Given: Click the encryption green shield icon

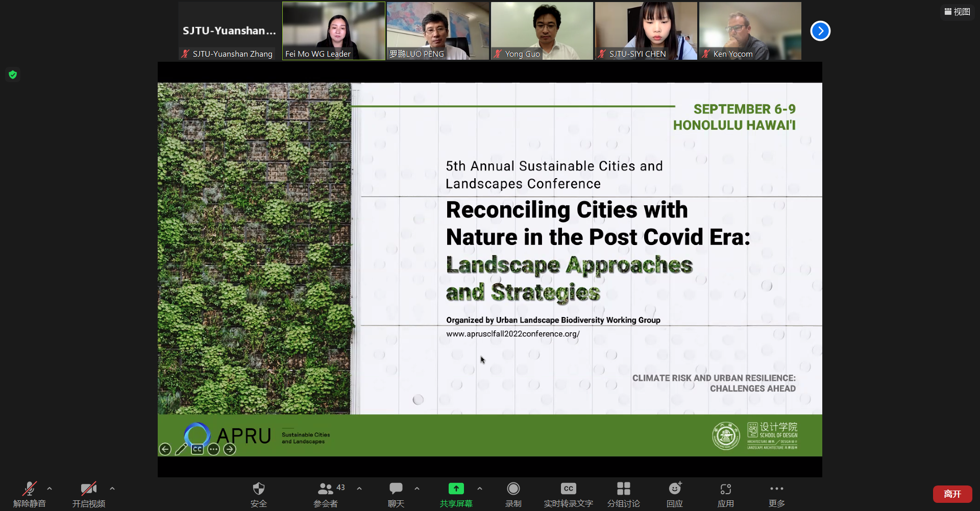Looking at the screenshot, I should (13, 75).
